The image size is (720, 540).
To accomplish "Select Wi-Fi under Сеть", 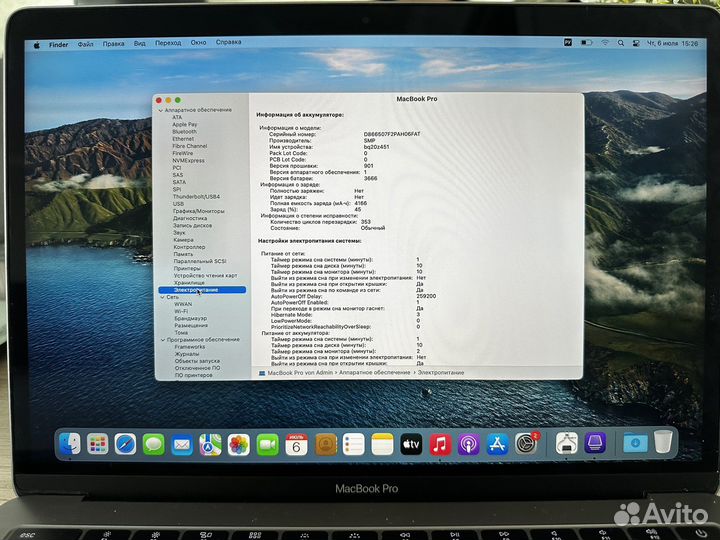I will coord(181,311).
